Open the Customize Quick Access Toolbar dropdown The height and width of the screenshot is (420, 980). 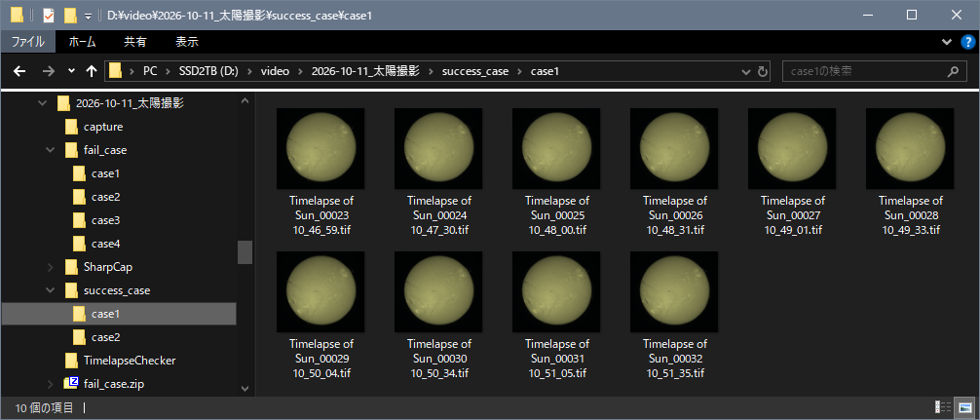(88, 16)
